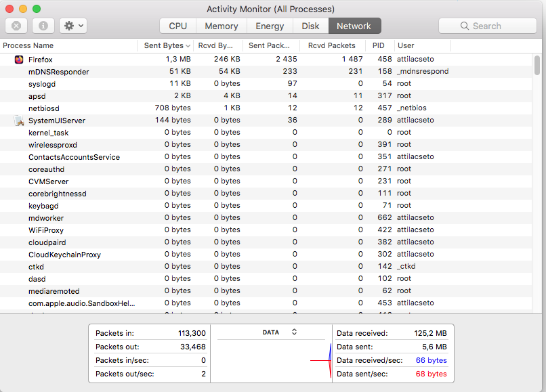Click the Data sent 5,6 MB value
This screenshot has height=392, width=546.
point(435,347)
